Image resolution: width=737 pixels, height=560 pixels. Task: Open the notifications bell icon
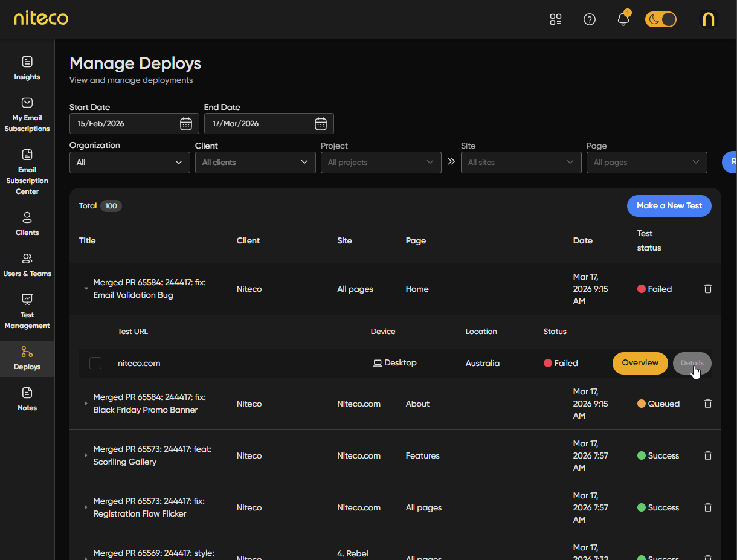click(623, 19)
